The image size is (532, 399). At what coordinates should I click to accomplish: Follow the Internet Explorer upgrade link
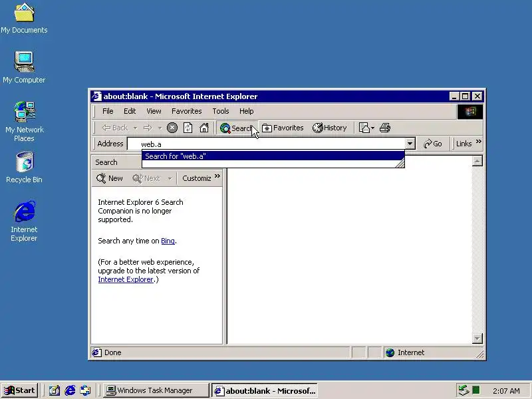click(126, 279)
